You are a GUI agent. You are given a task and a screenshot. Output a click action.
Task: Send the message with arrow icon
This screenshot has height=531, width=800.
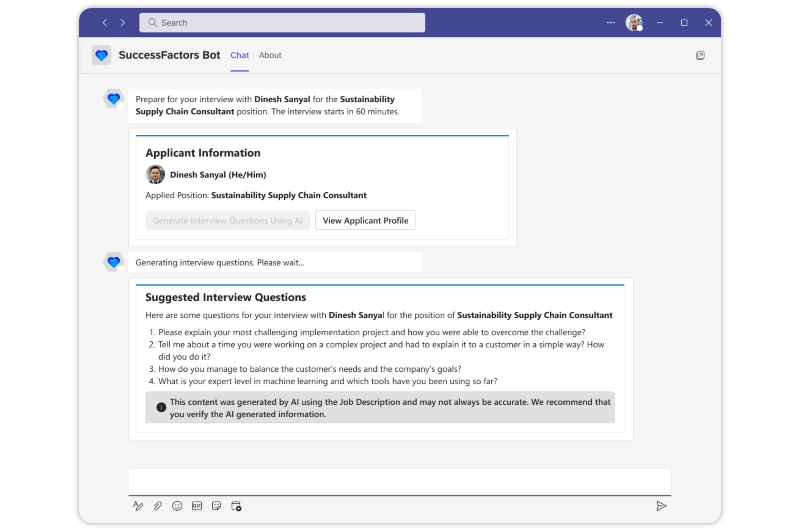[661, 506]
